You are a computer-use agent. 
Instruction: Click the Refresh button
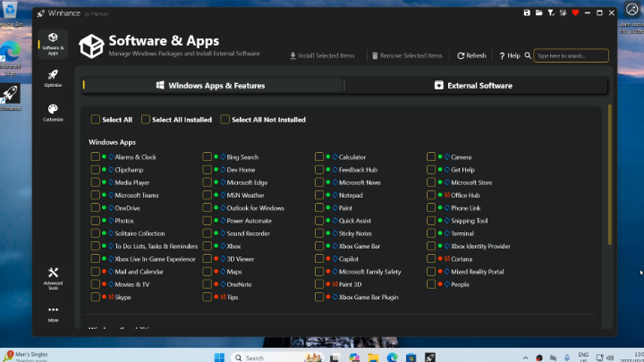[471, 55]
